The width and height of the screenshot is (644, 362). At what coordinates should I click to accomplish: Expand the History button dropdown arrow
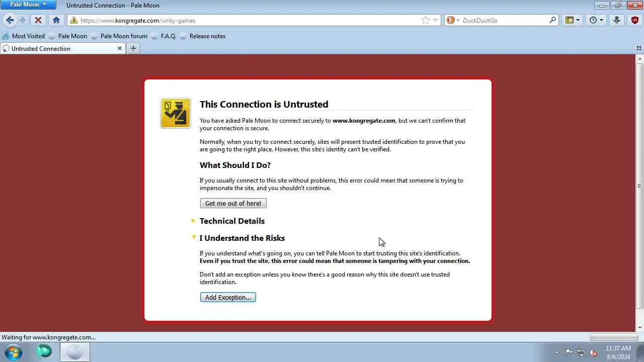(601, 21)
